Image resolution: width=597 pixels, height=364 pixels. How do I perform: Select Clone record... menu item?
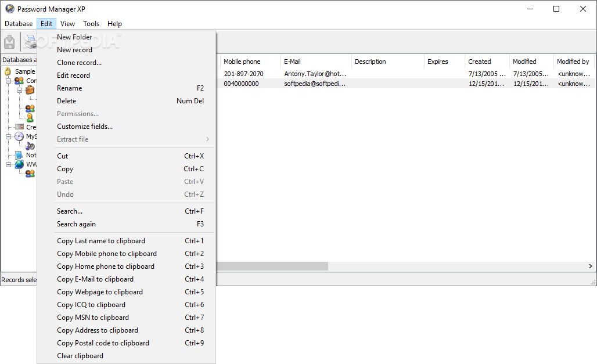[127, 63]
